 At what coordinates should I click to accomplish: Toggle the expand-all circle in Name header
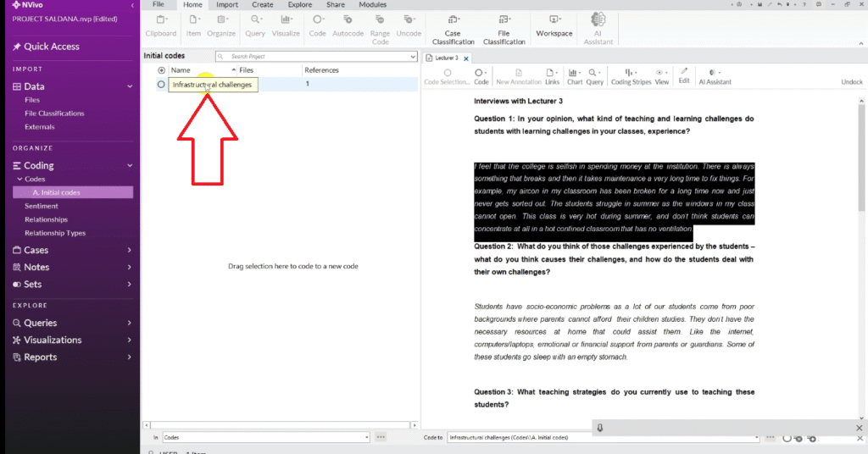[x=161, y=70]
